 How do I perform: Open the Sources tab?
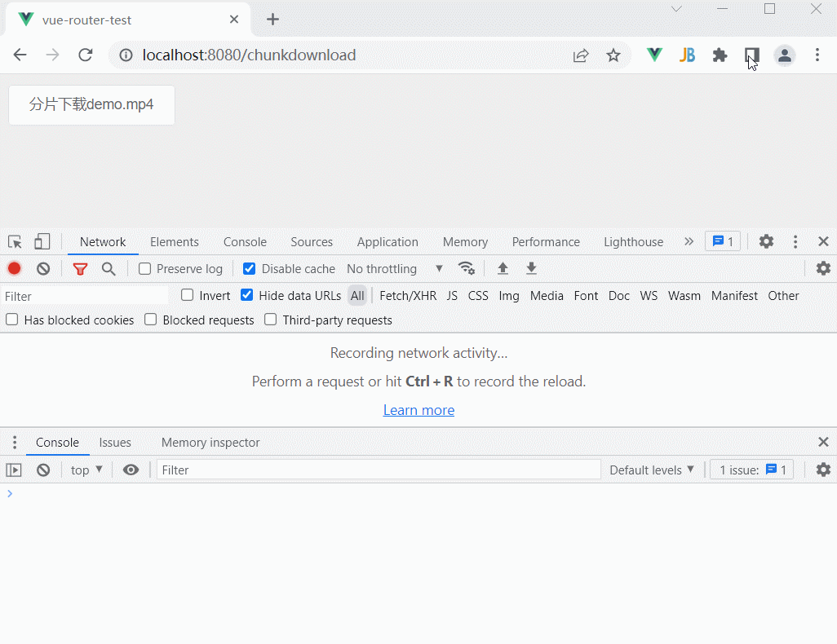[311, 241]
